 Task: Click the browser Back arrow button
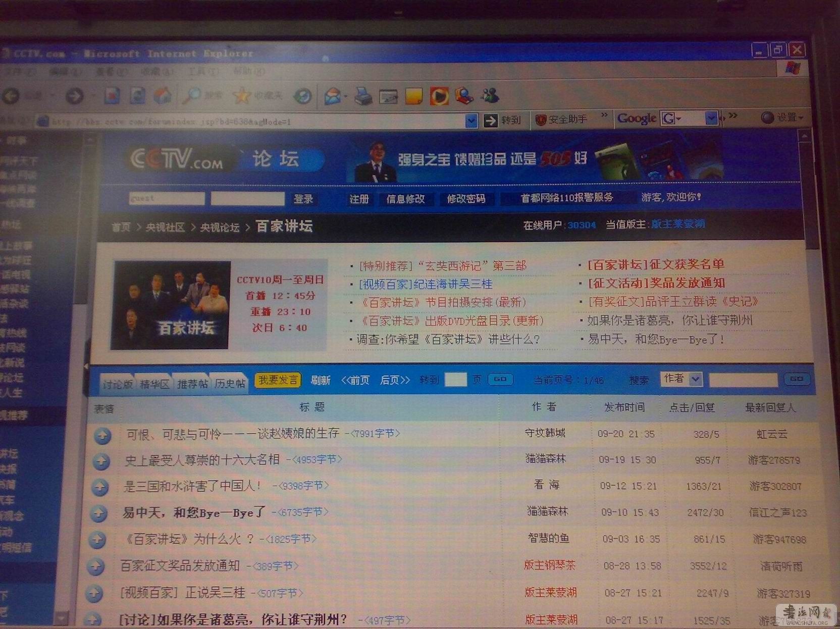coord(11,95)
